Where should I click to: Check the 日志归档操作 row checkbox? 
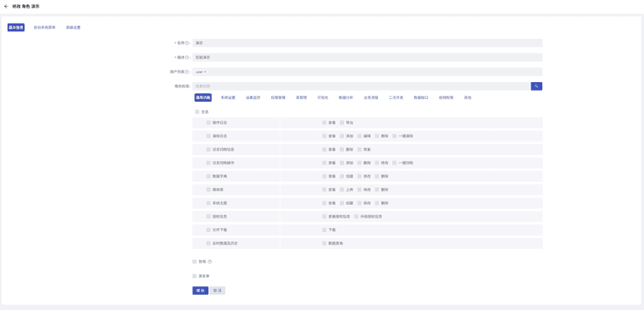coord(208,163)
